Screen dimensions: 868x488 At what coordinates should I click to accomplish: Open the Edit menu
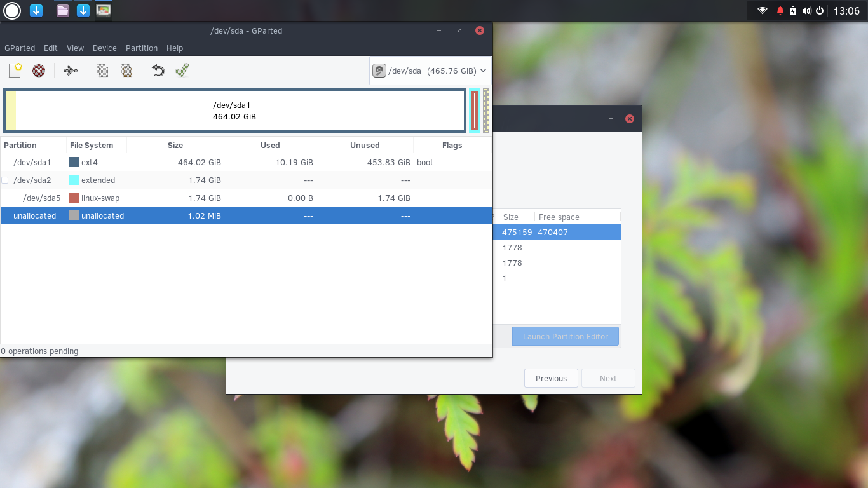click(51, 48)
